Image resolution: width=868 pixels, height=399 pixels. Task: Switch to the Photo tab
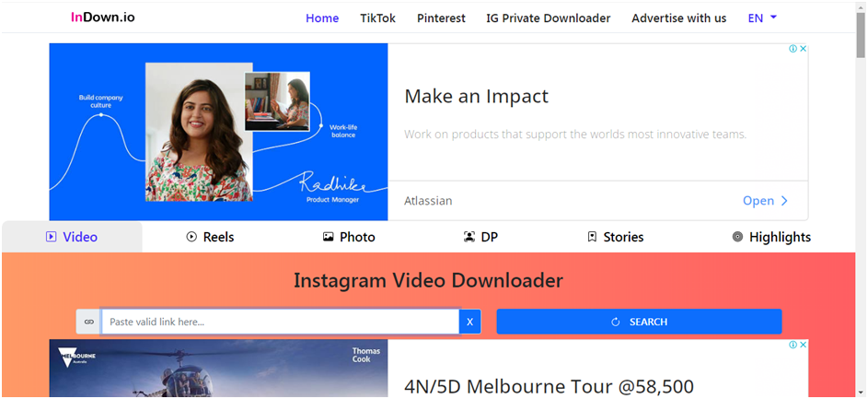tap(349, 237)
